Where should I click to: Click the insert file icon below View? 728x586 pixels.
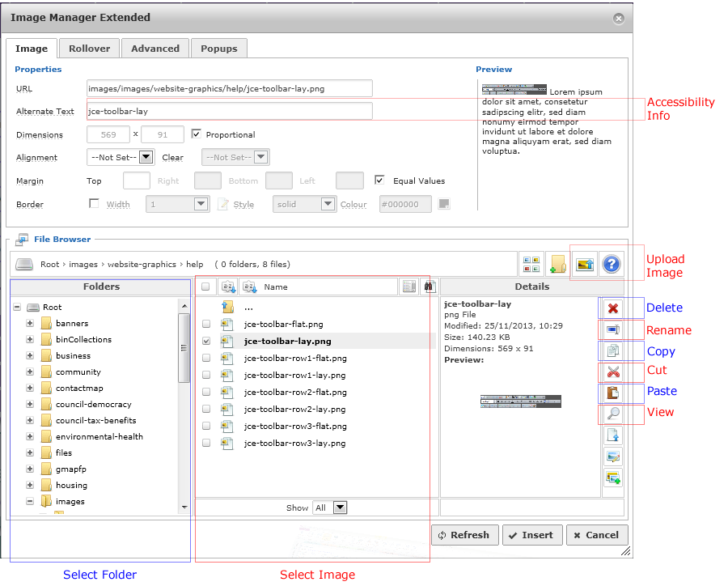tap(613, 435)
